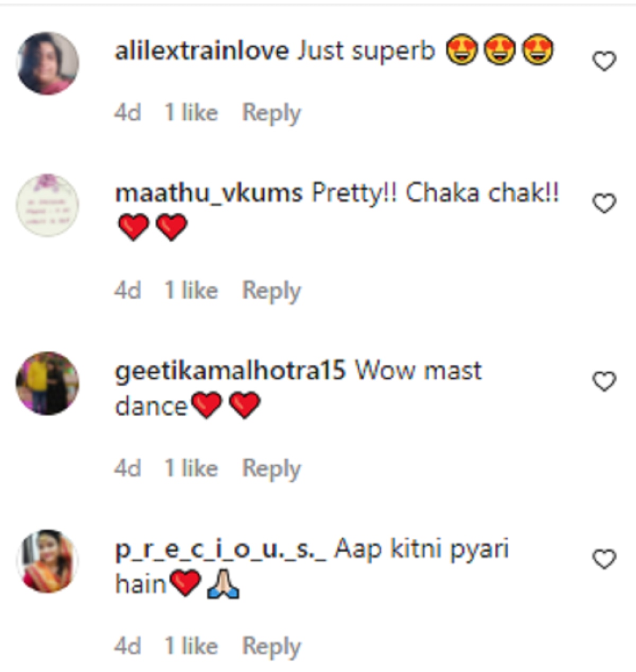Screen dimensions: 636x672
Task: Click 4d timestamp on p_r_e_c_i_o_u._s._ comment
Action: (127, 647)
